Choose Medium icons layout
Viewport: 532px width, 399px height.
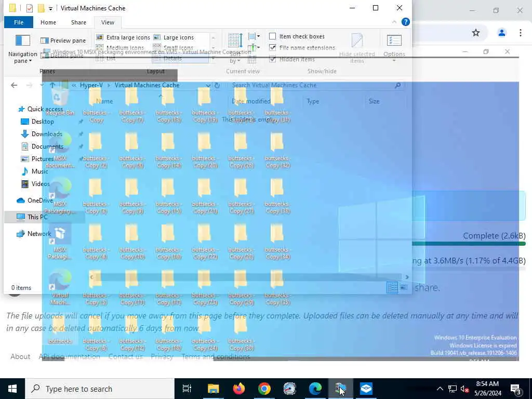[120, 48]
